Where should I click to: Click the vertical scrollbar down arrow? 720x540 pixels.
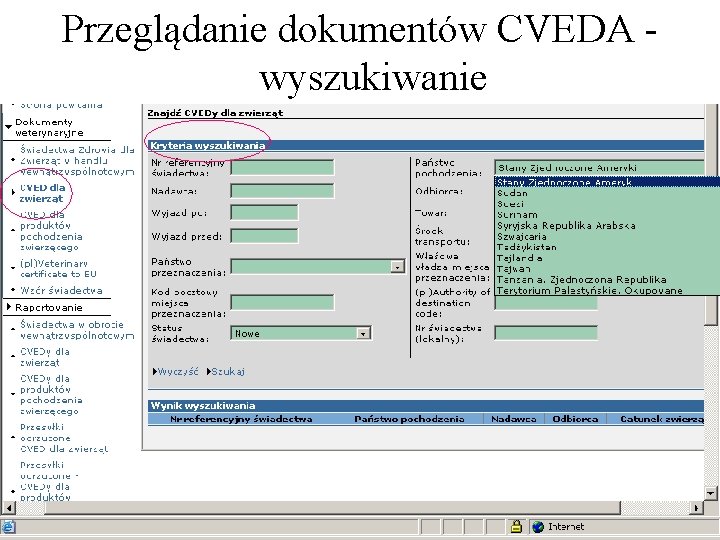(x=711, y=494)
